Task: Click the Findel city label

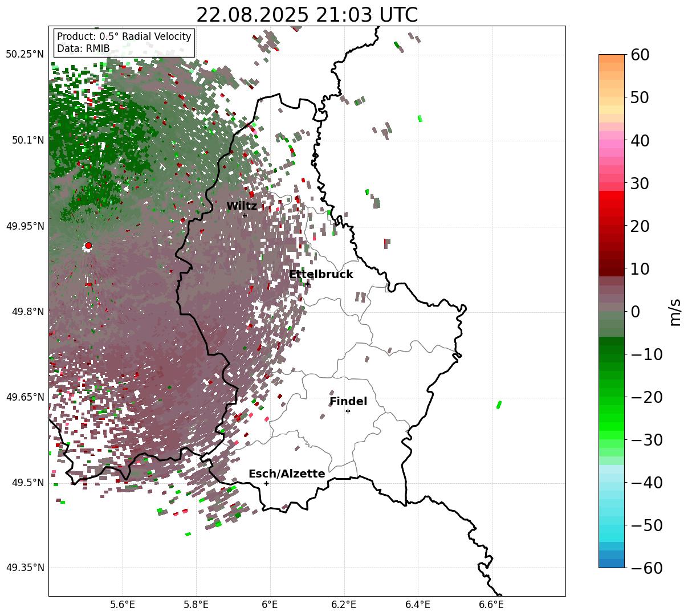Action: click(x=348, y=402)
